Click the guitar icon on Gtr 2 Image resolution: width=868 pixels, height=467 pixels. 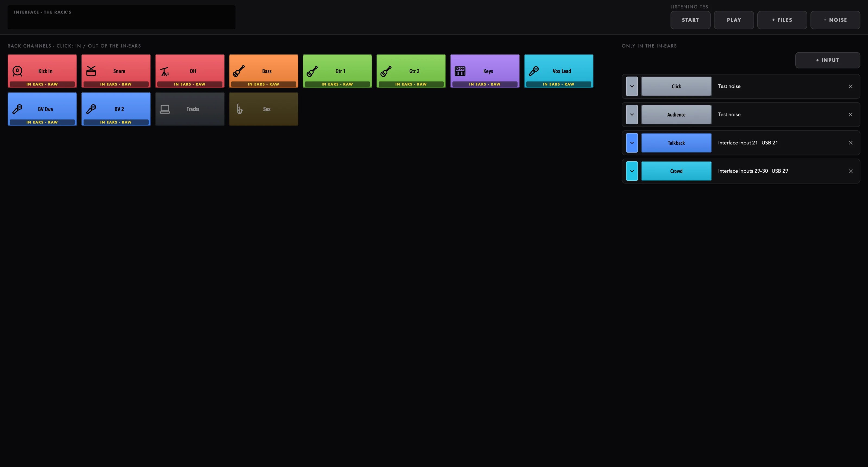tap(386, 71)
